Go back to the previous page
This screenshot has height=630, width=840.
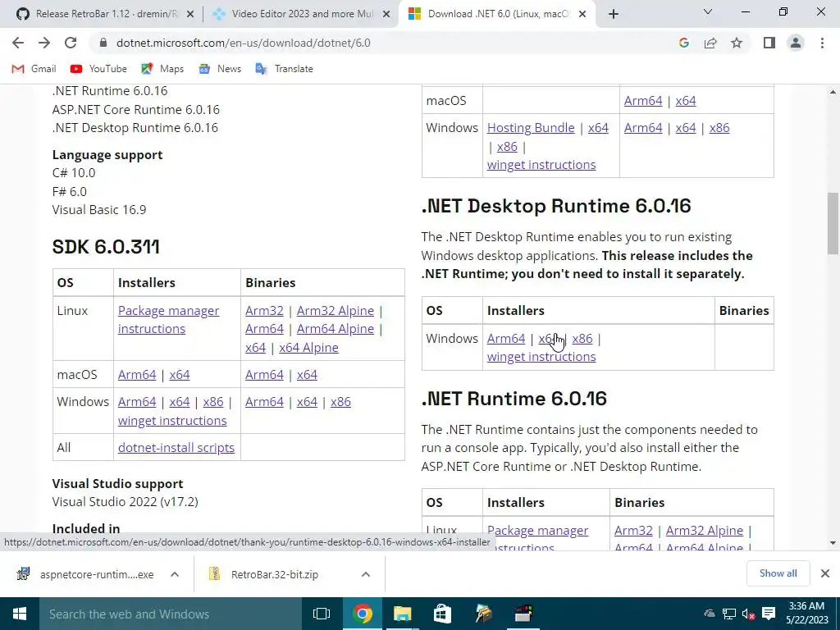pyautogui.click(x=18, y=43)
